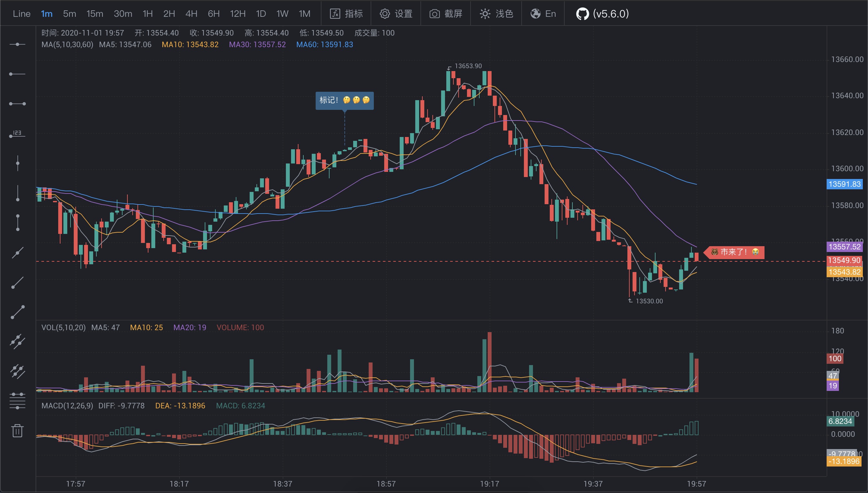The image size is (868, 493).
Task: Switch to the 1D timeframe
Action: coord(261,14)
